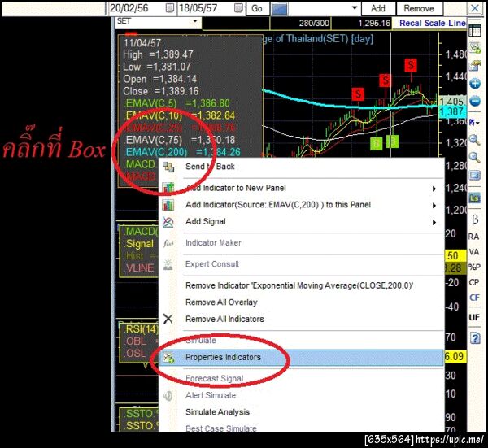This screenshot has width=488, height=448.
Task: Select Send to Back menu item
Action: click(x=301, y=167)
